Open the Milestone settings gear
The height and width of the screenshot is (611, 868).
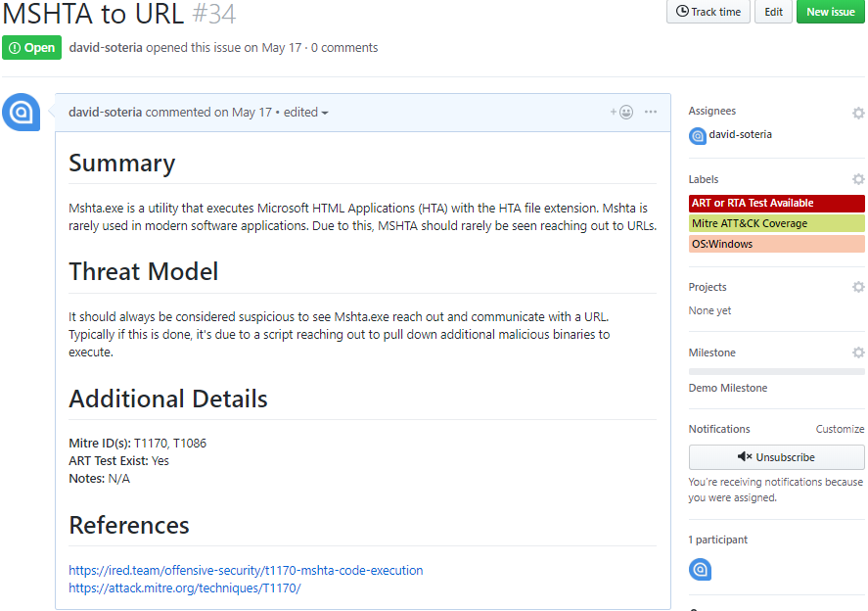tap(858, 352)
